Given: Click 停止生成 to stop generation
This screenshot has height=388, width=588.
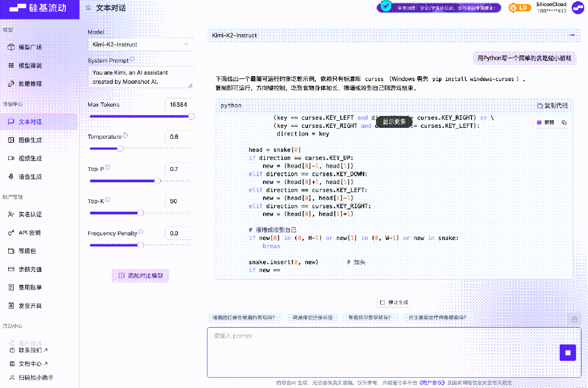Looking at the screenshot, I should point(393,302).
